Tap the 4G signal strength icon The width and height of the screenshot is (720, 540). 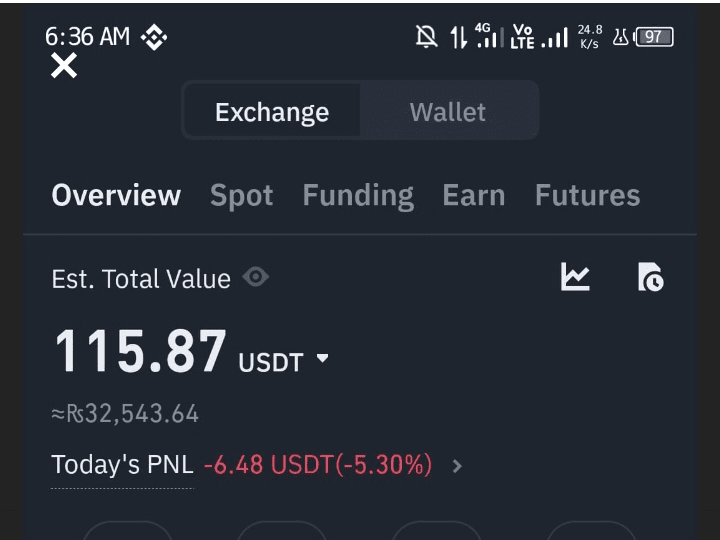489,36
